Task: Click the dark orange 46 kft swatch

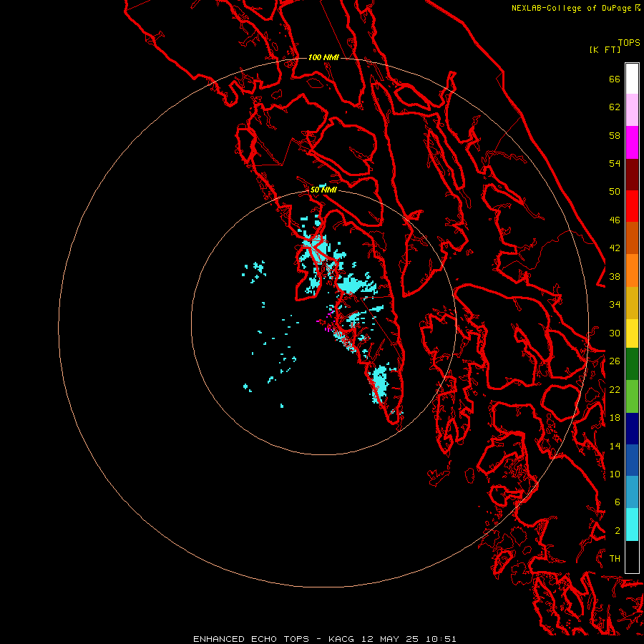Action: click(632, 238)
